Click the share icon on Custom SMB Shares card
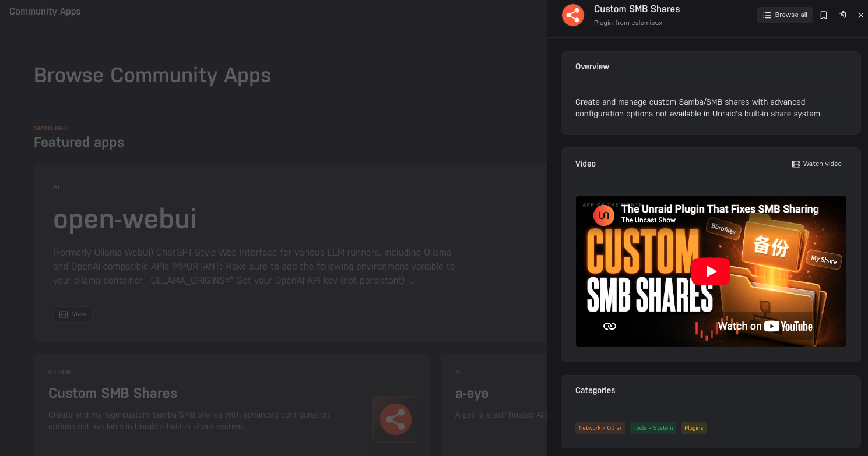 [x=396, y=419]
